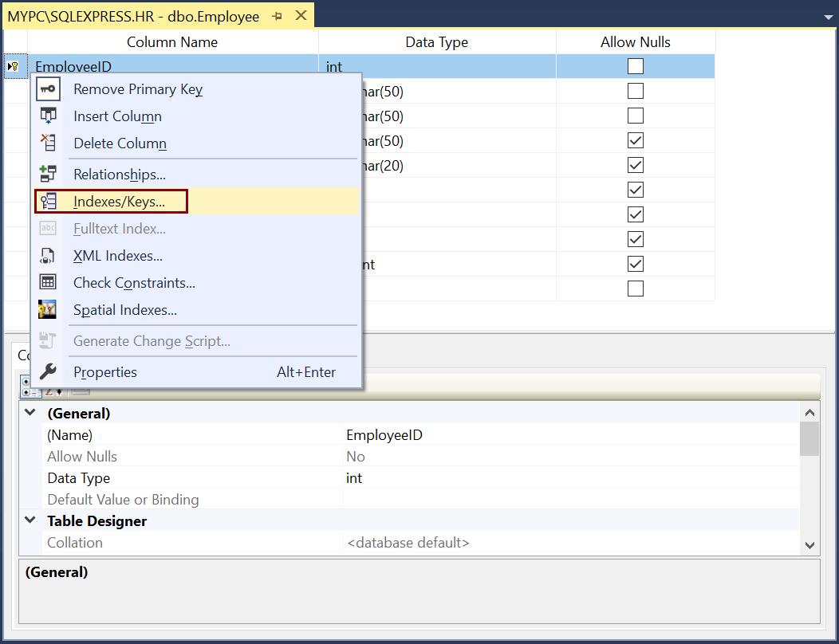Select the XML Indexes icon

click(48, 256)
